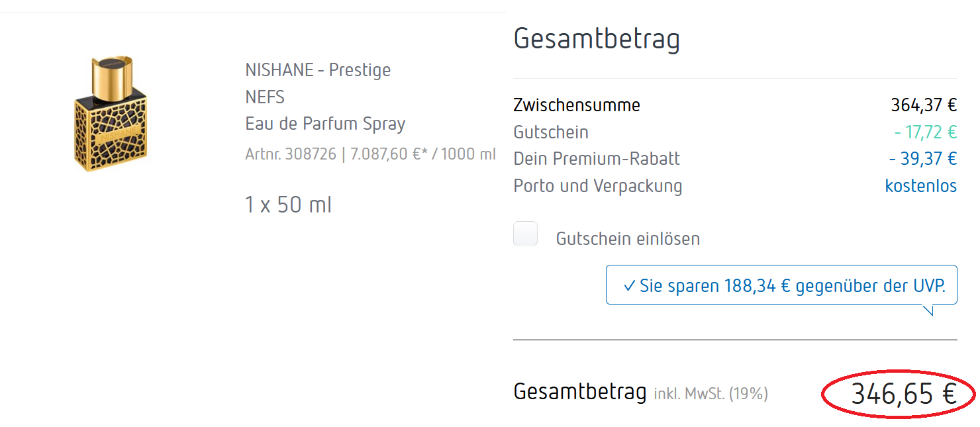Click the 'Eau de Parfum Spray' text
This screenshot has height=427, width=980.
325,124
